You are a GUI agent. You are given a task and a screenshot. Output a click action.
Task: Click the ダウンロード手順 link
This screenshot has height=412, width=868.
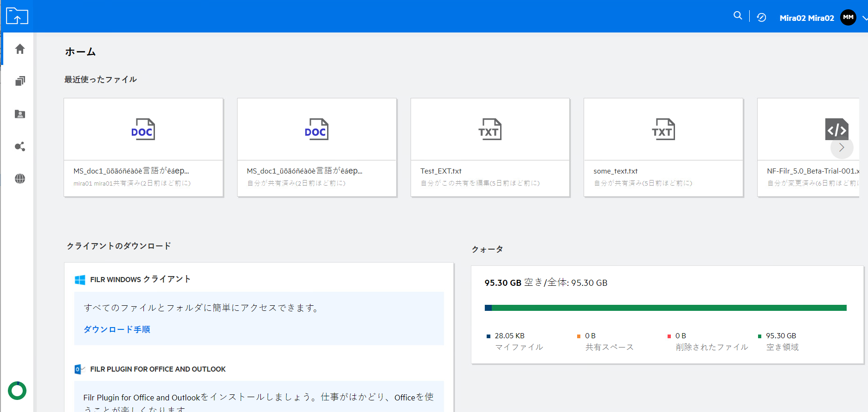click(117, 329)
